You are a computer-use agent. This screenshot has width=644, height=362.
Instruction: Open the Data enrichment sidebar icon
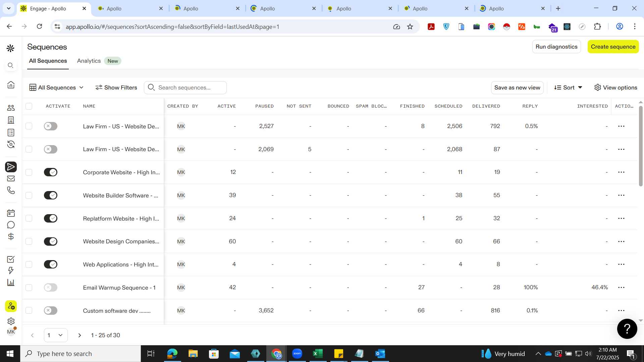(x=11, y=144)
